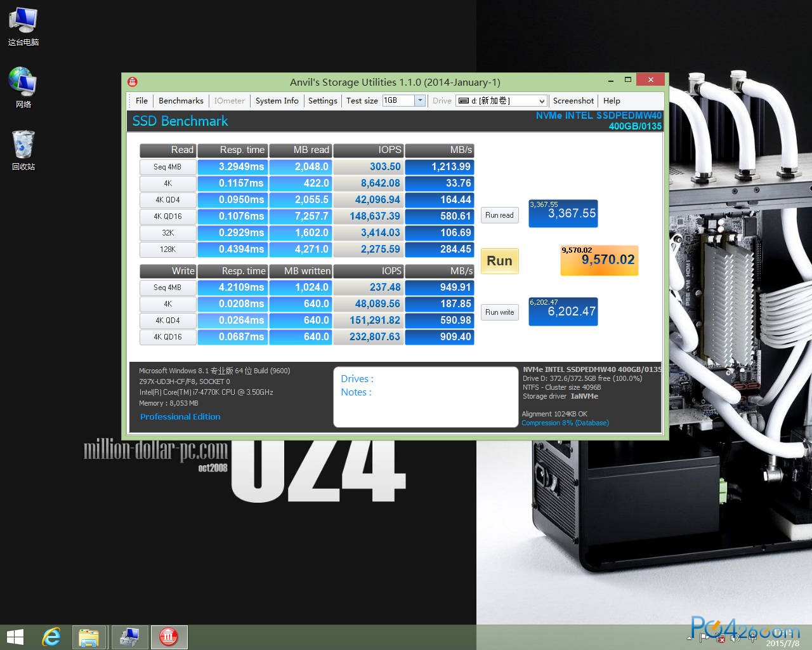The image size is (812, 650).
Task: Open the Help menu
Action: tap(612, 100)
